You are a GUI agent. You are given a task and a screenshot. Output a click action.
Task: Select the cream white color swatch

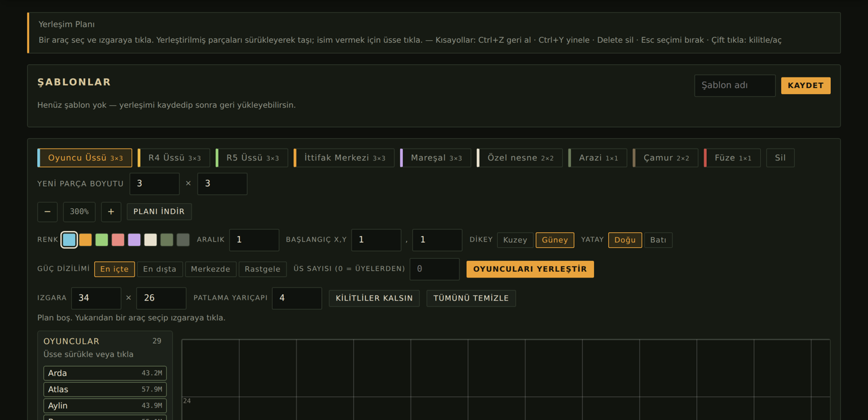pyautogui.click(x=151, y=240)
